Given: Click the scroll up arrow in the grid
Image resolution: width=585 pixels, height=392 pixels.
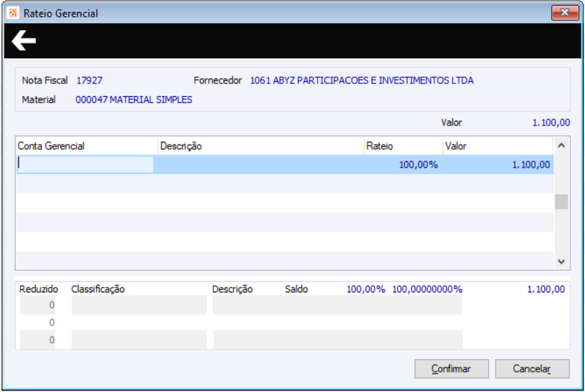Looking at the screenshot, I should [x=561, y=145].
